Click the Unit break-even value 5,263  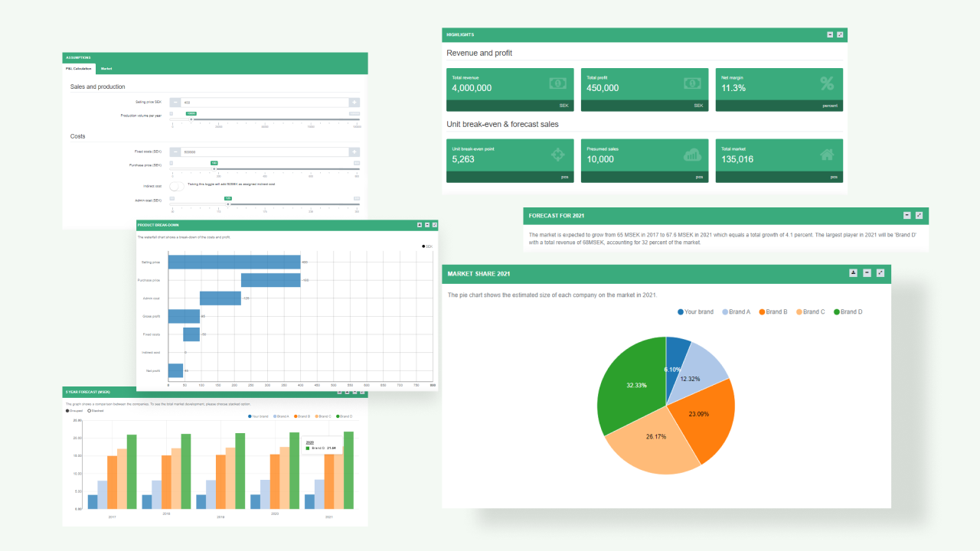click(463, 159)
